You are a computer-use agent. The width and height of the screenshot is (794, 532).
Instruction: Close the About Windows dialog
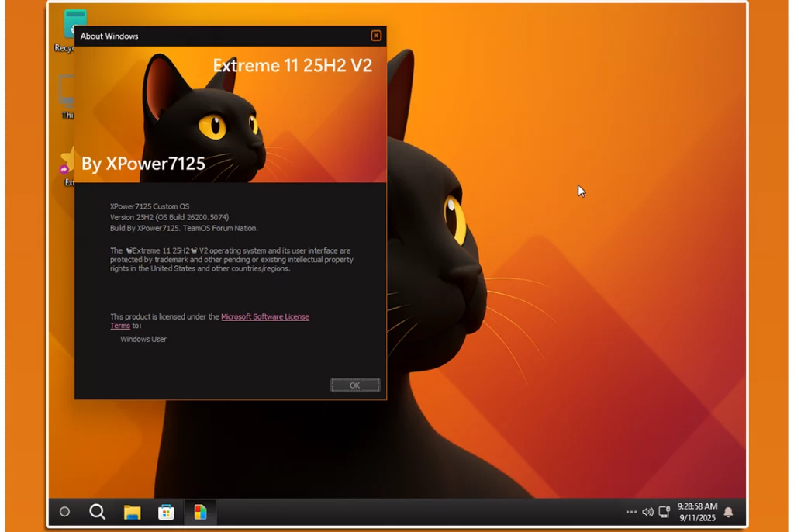pos(376,36)
